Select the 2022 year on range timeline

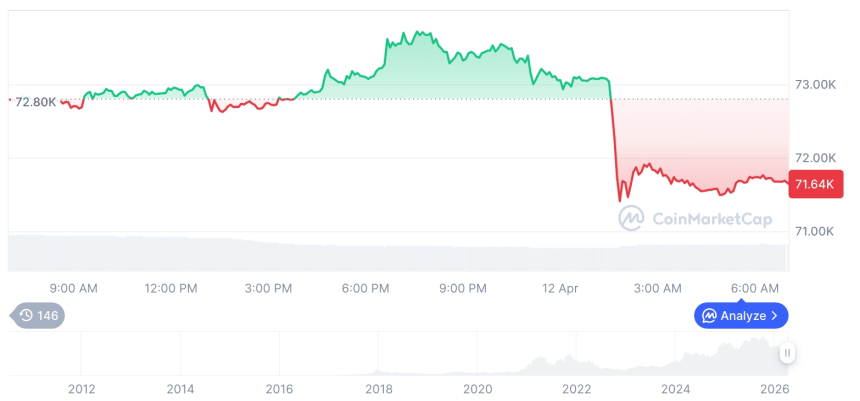click(x=575, y=388)
